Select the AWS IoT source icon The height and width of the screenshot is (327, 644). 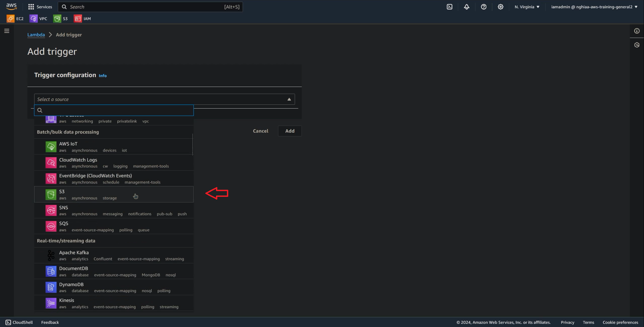[x=51, y=147]
